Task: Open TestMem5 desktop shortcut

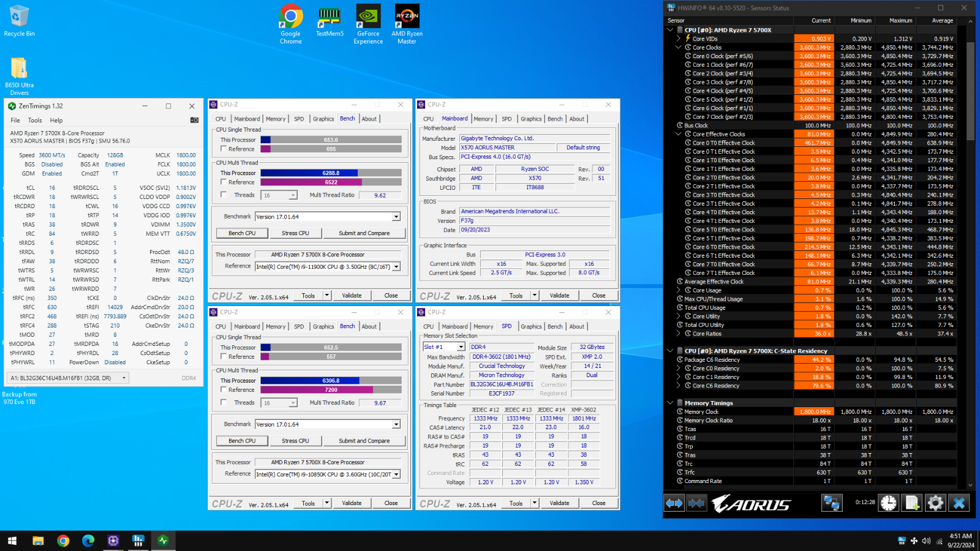Action: (330, 21)
